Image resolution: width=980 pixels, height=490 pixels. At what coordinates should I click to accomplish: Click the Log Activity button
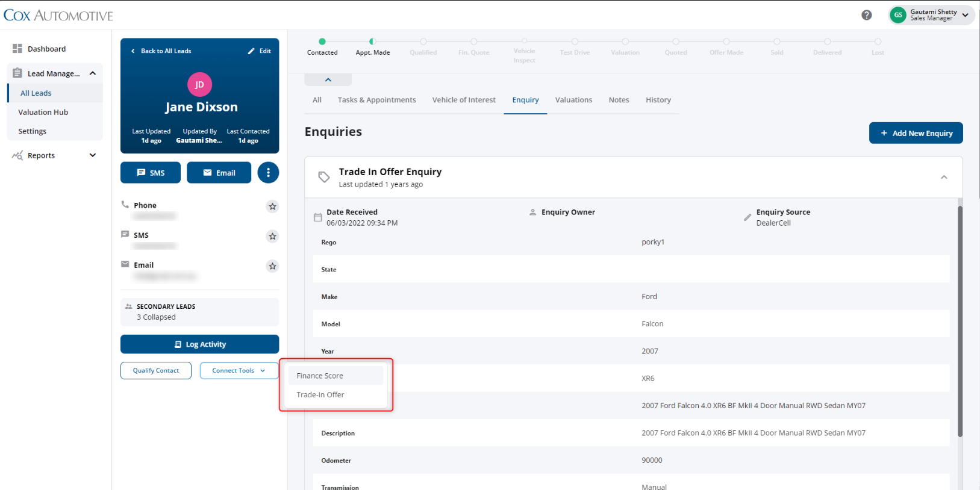click(199, 344)
